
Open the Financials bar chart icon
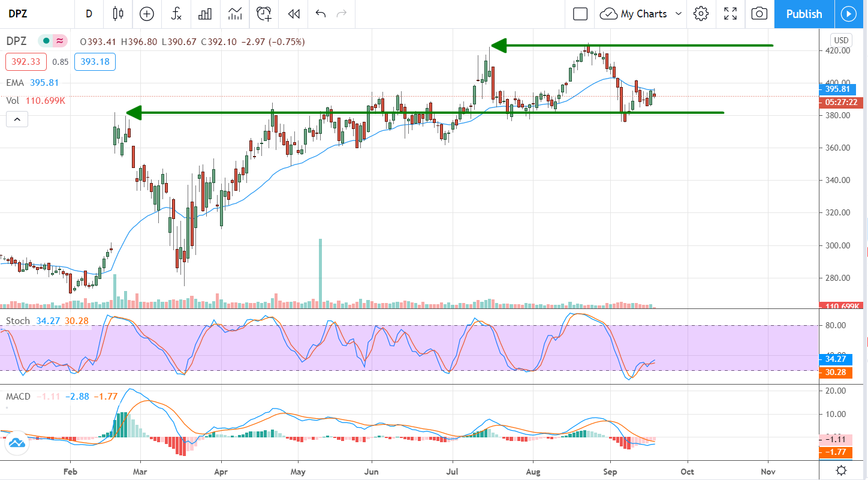click(x=206, y=14)
